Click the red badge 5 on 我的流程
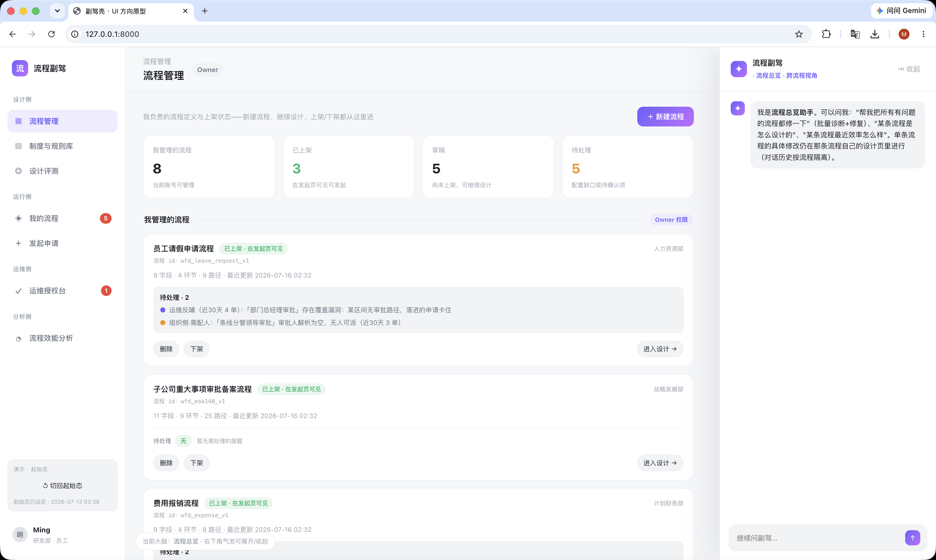 (106, 219)
